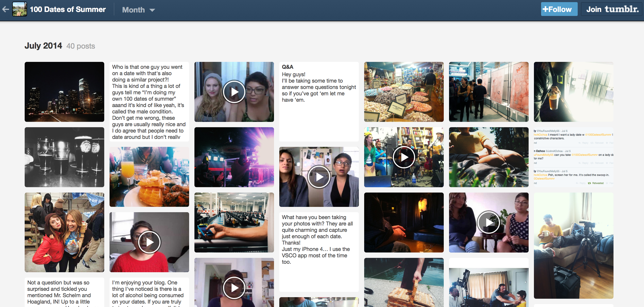Open the blog avatar thumbnail
The height and width of the screenshot is (307, 644).
point(20,9)
